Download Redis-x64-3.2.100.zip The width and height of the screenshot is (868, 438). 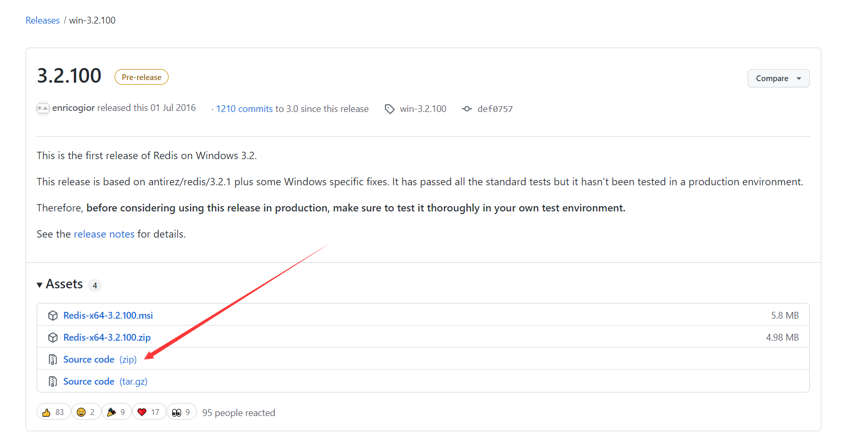click(107, 338)
